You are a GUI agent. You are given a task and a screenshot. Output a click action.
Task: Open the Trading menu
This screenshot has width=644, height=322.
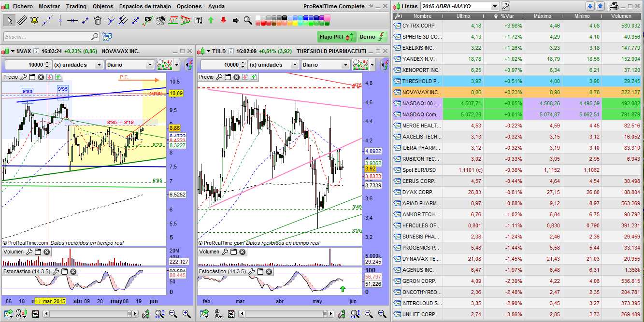(76, 6)
